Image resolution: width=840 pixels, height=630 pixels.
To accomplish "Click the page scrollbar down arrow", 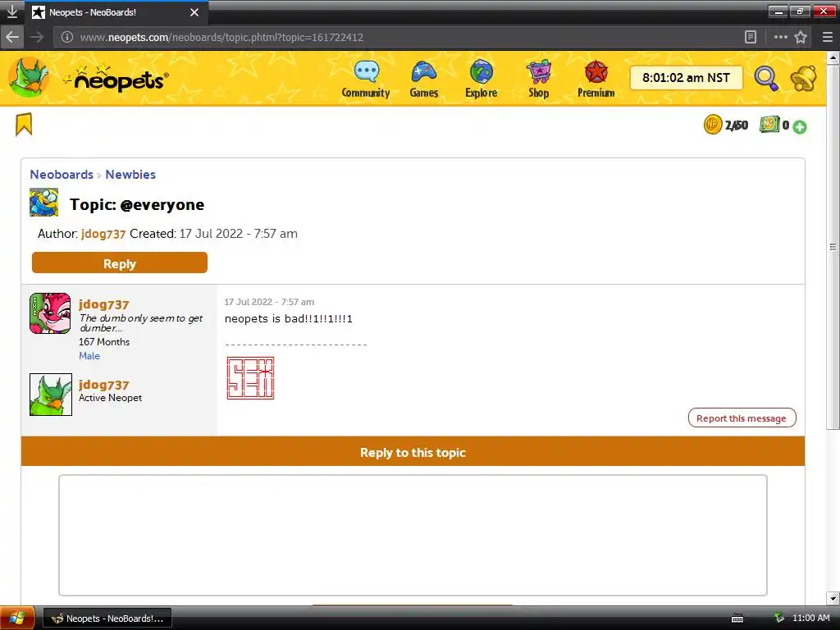I will (x=833, y=599).
